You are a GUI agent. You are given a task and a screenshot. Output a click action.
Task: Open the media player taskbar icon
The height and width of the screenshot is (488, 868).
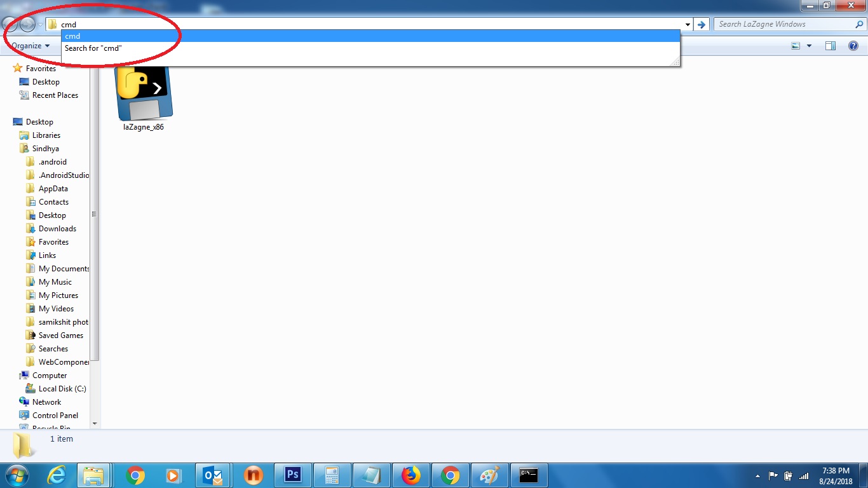point(173,475)
